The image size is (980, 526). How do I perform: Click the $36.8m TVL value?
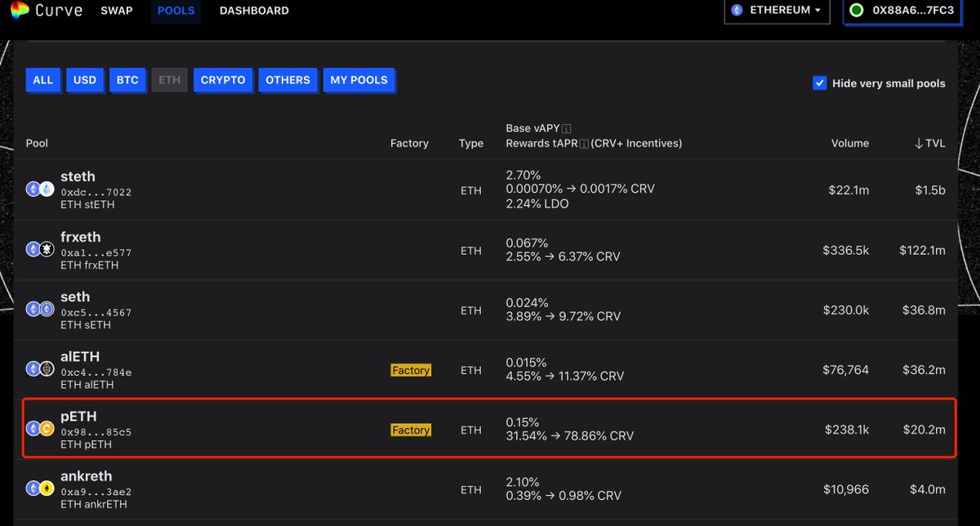click(924, 310)
